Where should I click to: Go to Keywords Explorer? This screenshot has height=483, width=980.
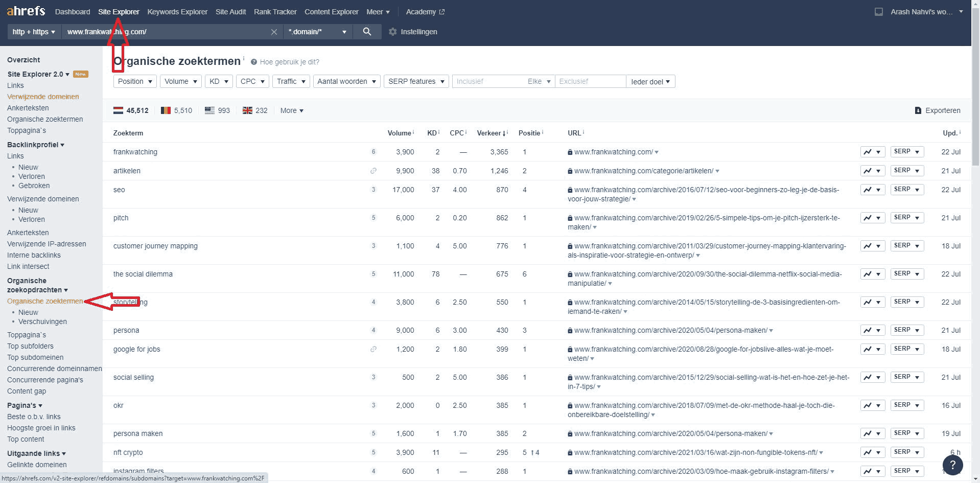coord(177,12)
